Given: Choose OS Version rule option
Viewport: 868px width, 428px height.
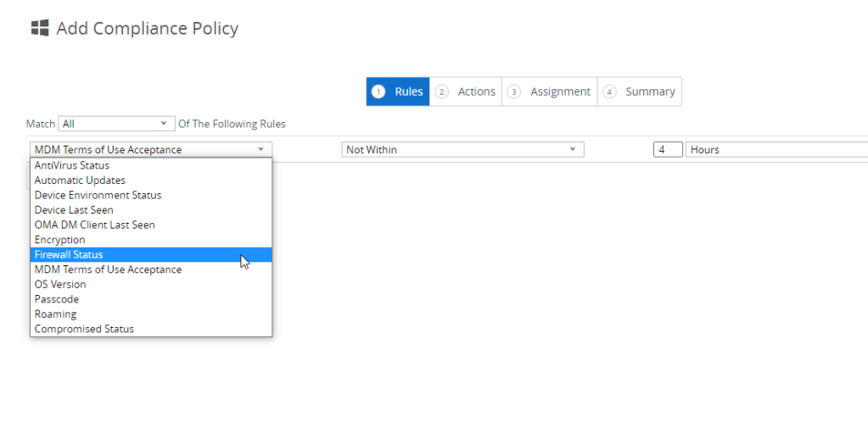Looking at the screenshot, I should click(x=60, y=284).
